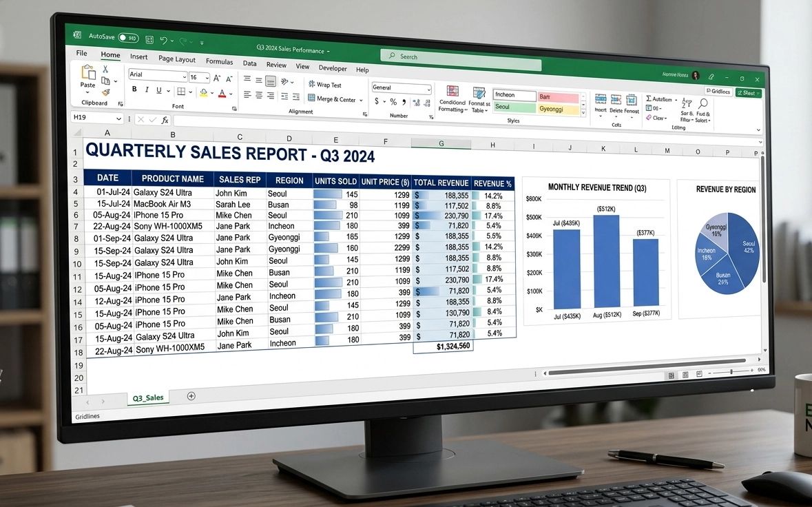Click the Insert Function fx icon
Image resolution: width=812 pixels, height=507 pixels.
[165, 120]
